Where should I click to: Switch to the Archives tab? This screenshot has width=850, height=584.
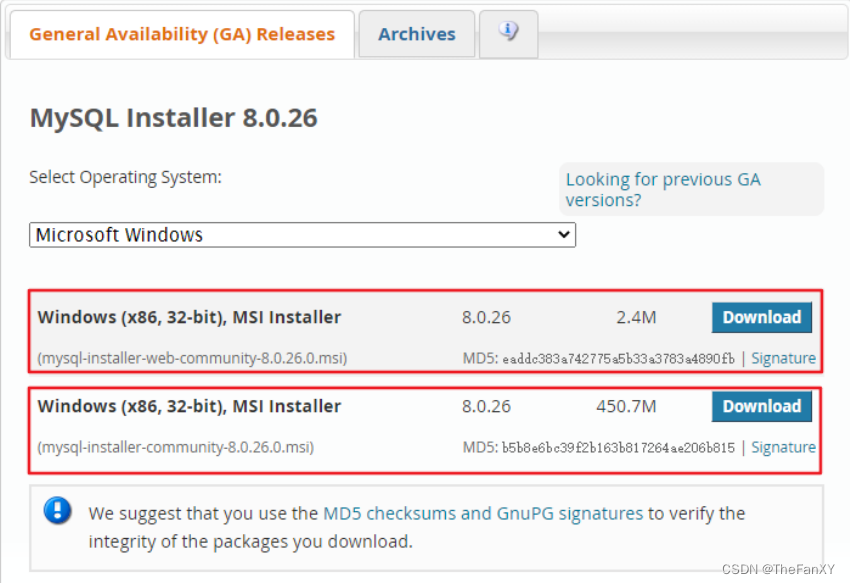[x=416, y=34]
